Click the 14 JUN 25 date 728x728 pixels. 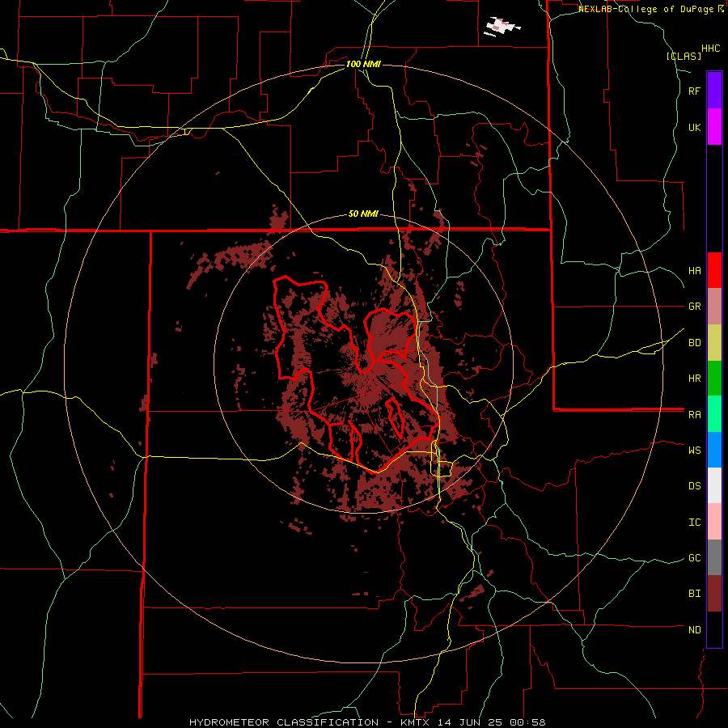(x=471, y=722)
